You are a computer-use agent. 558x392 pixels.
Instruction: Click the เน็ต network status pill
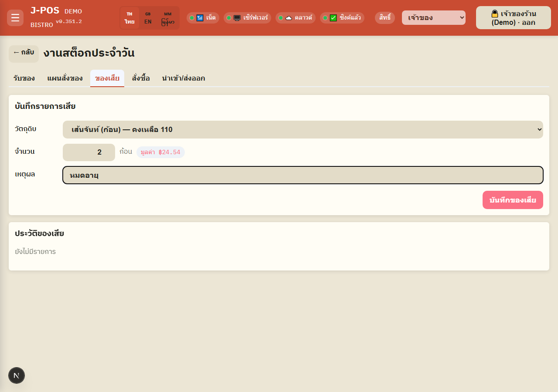coord(203,18)
